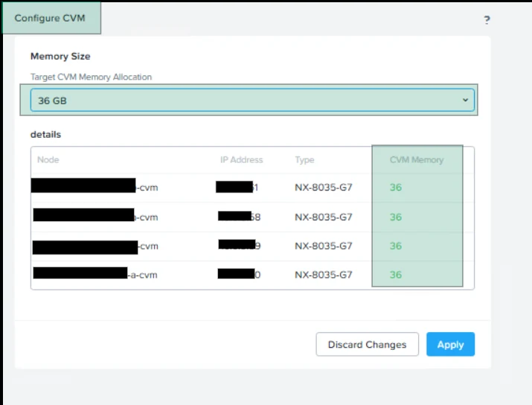This screenshot has width=532, height=405.
Task: Open the question mark help icon
Action: tap(487, 20)
